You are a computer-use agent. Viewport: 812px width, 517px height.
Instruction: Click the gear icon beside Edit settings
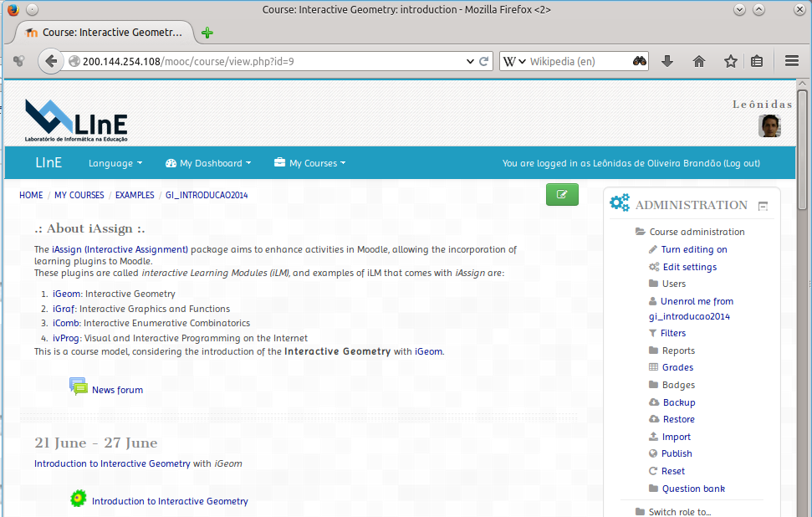point(654,267)
